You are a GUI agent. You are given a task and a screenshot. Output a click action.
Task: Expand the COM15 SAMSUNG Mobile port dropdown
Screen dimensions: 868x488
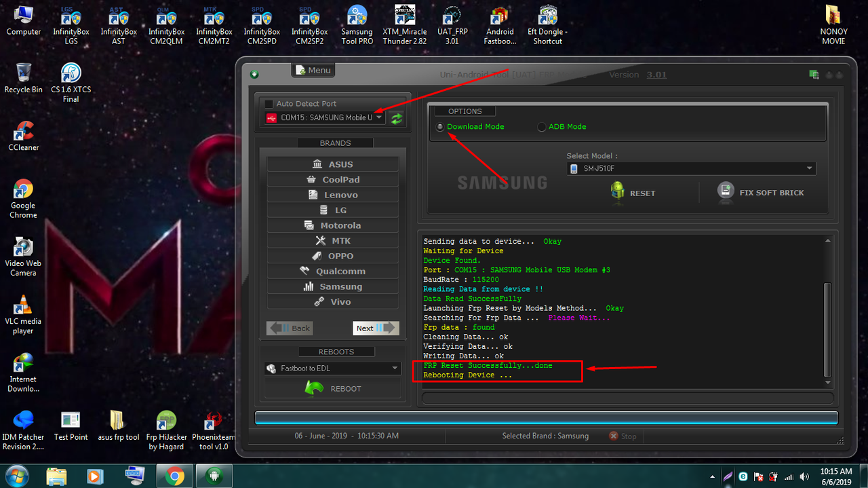pos(325,117)
